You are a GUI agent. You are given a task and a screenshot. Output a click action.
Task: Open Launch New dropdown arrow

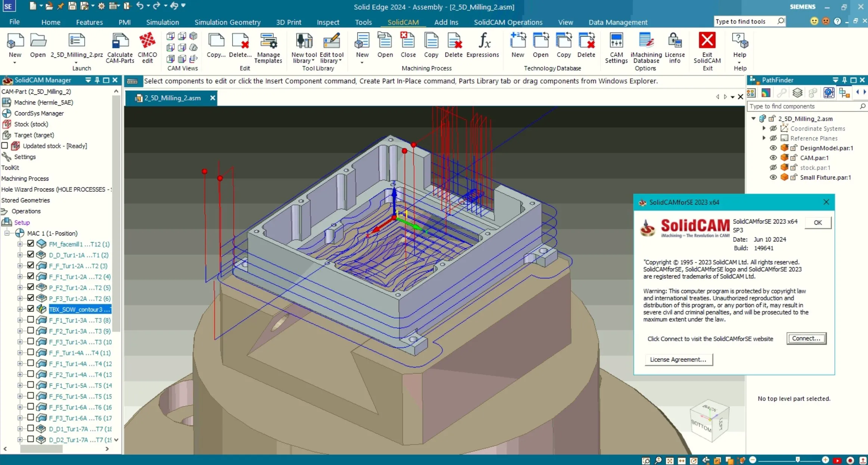pos(15,62)
